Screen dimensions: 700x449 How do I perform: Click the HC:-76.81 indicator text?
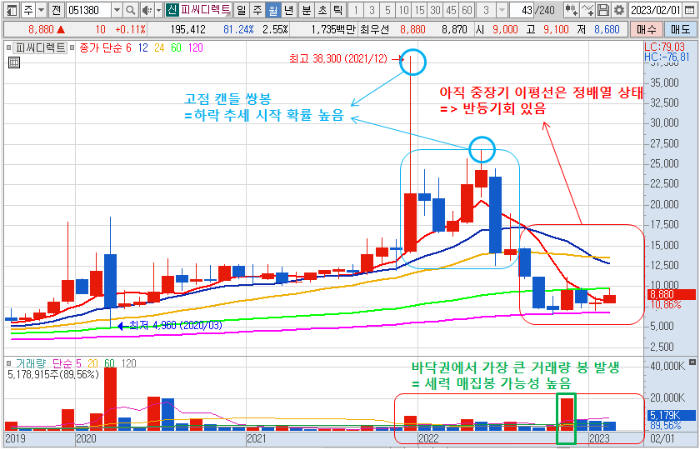667,57
